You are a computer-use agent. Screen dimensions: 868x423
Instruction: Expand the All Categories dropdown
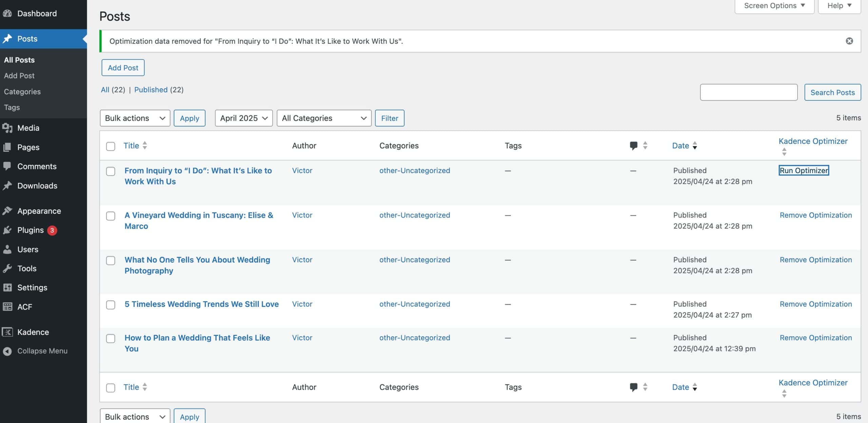tap(324, 118)
